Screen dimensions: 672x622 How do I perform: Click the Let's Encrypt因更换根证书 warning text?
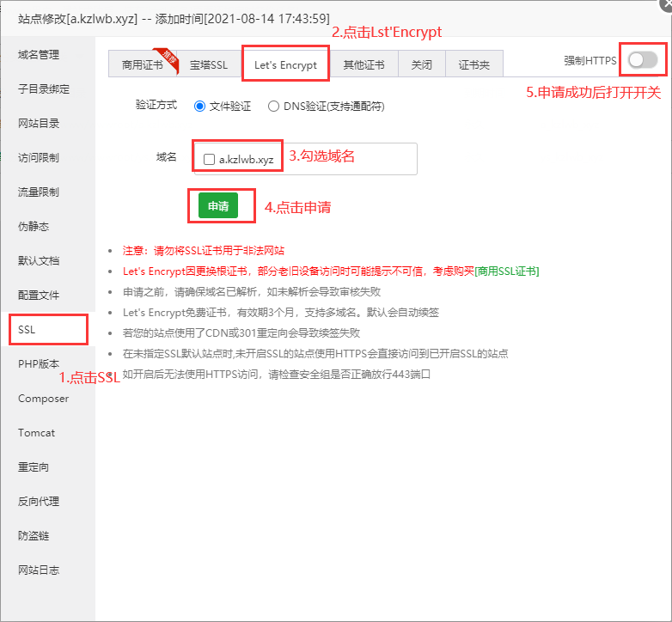[298, 271]
